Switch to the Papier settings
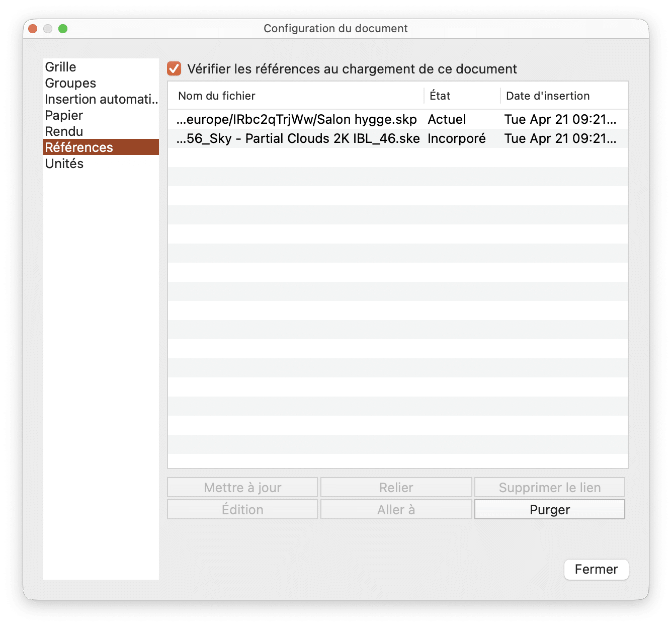 click(64, 115)
